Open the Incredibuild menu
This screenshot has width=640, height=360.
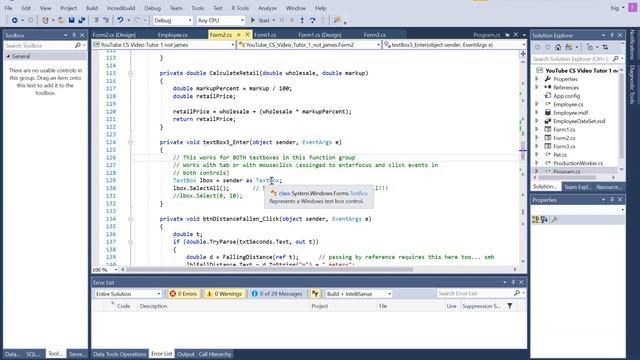pyautogui.click(x=121, y=8)
